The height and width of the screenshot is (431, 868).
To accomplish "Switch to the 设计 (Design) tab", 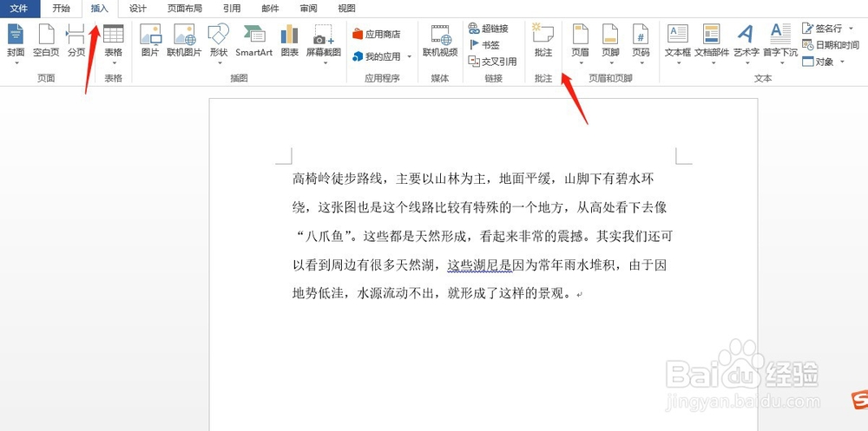I will click(138, 9).
